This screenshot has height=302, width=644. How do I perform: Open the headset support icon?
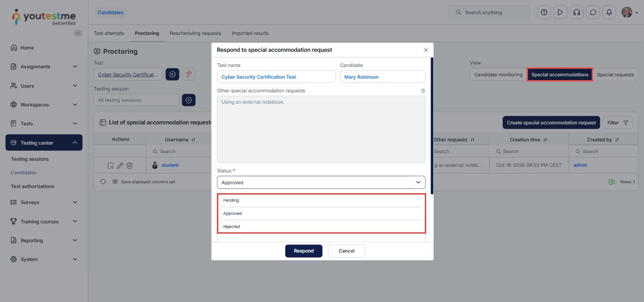[x=577, y=13]
